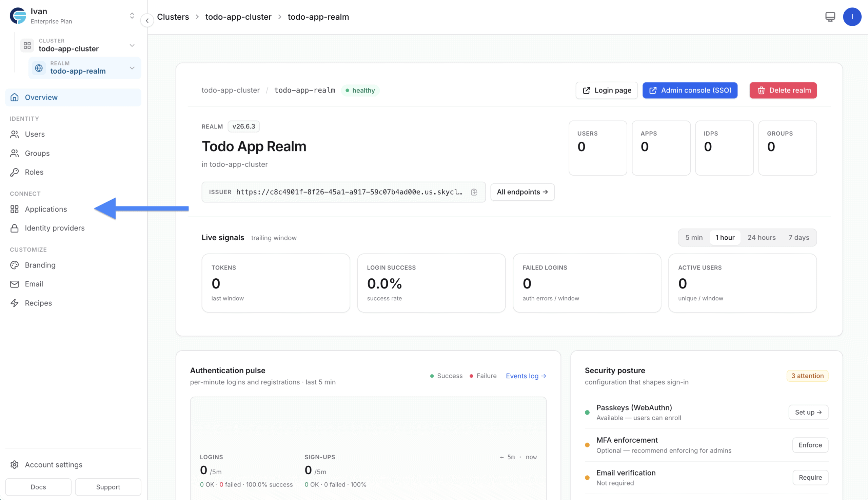Click the Overview home icon
Viewport: 868px width, 500px height.
(x=15, y=97)
